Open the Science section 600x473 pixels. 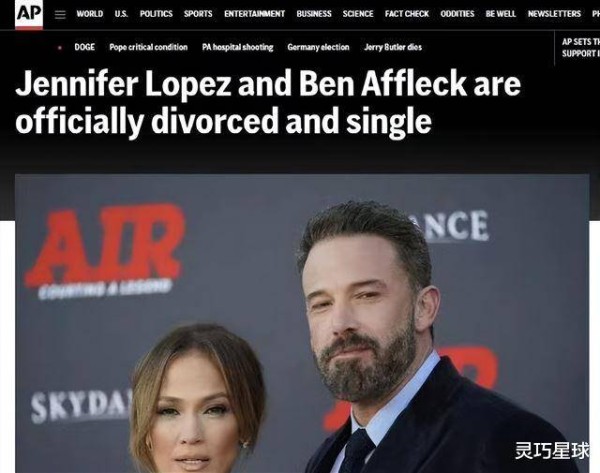[x=358, y=14]
